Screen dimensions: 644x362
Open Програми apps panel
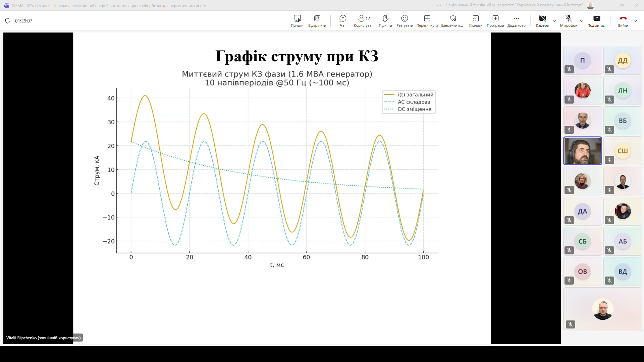click(495, 20)
